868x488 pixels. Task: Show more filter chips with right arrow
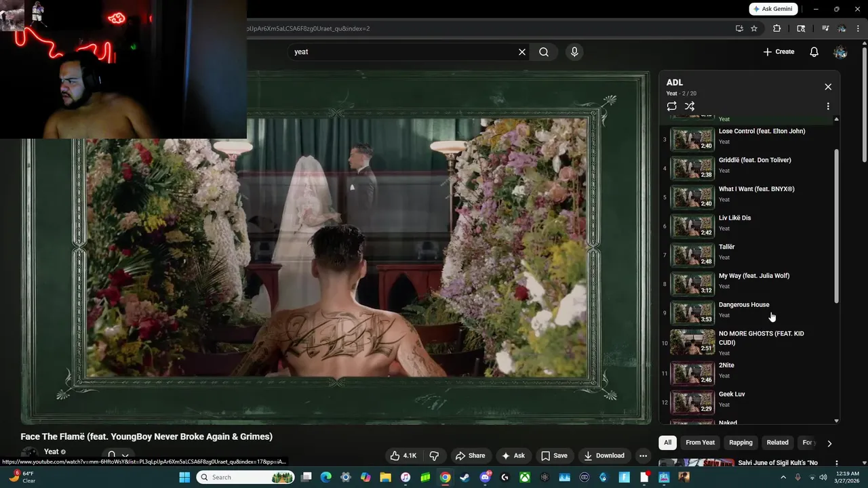pos(829,443)
